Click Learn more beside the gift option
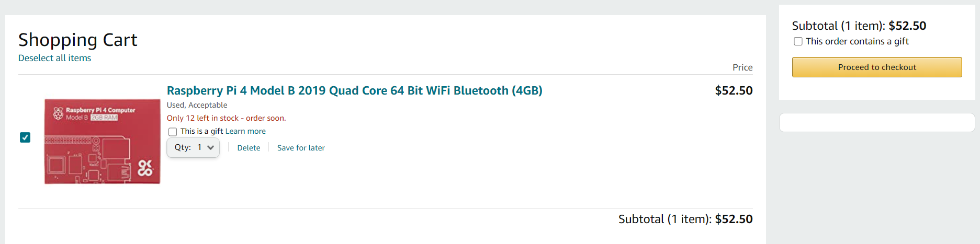Viewport: 980px width, 244px height. pyautogui.click(x=245, y=131)
